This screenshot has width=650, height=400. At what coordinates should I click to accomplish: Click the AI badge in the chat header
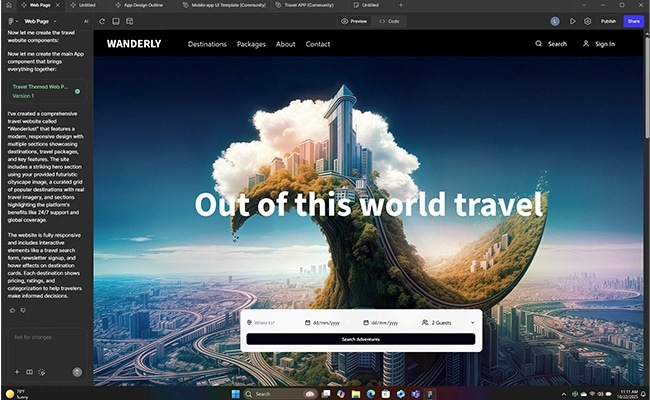point(86,21)
